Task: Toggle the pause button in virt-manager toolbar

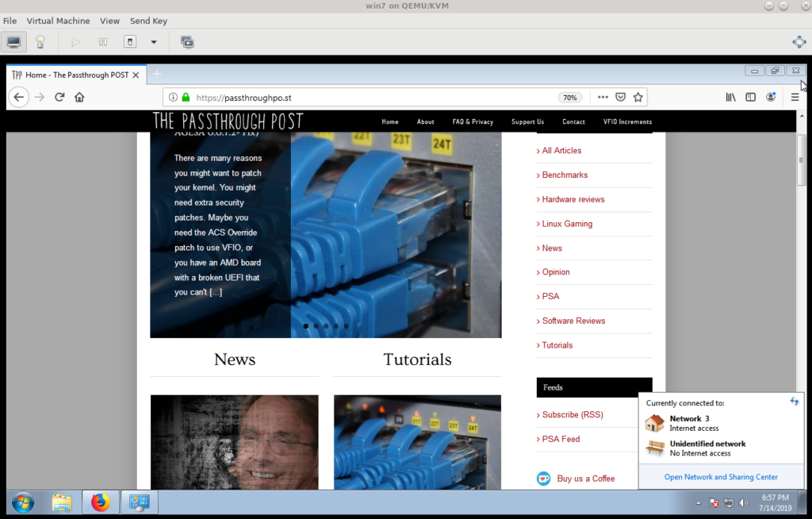Action: [103, 41]
